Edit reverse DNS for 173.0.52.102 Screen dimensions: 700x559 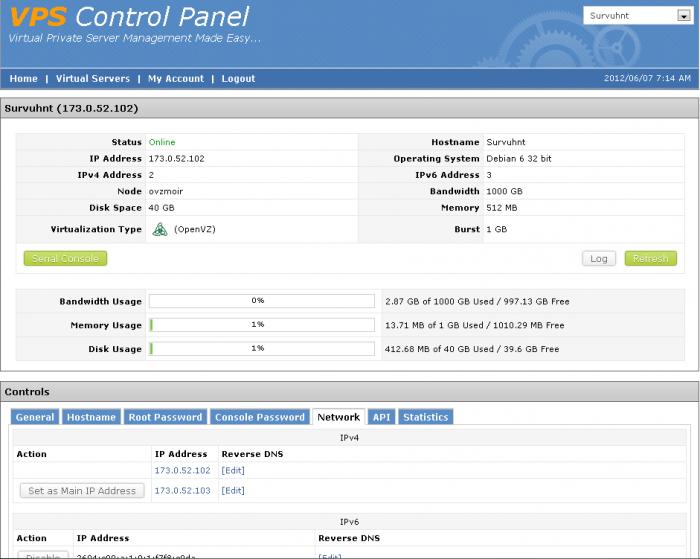point(233,471)
